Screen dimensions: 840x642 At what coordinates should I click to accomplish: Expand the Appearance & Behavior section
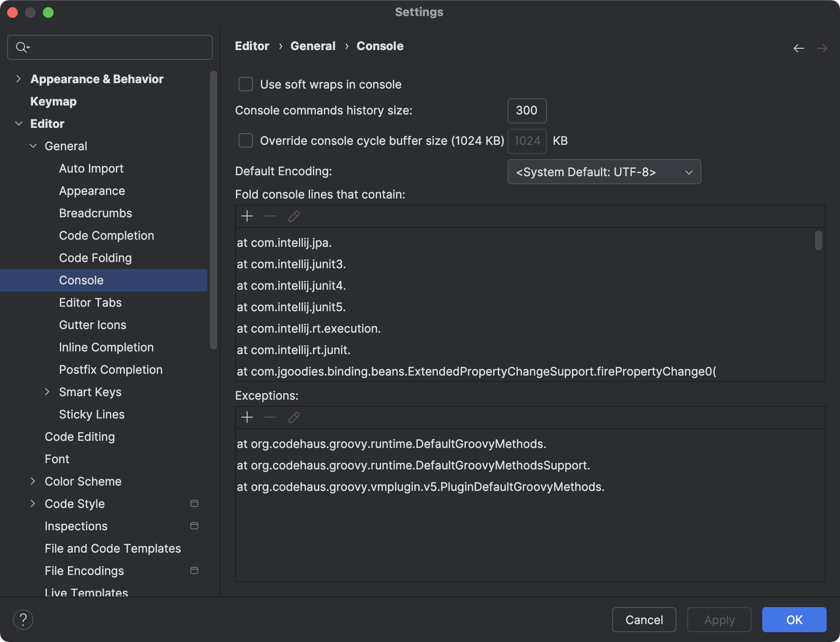pos(18,79)
